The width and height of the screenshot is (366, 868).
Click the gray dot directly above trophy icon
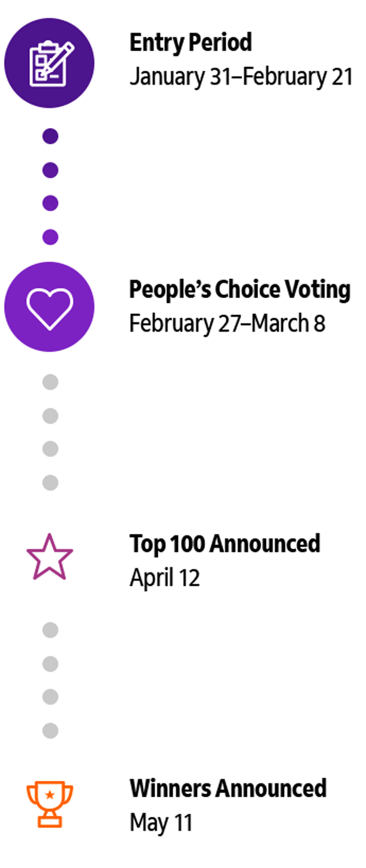click(51, 730)
